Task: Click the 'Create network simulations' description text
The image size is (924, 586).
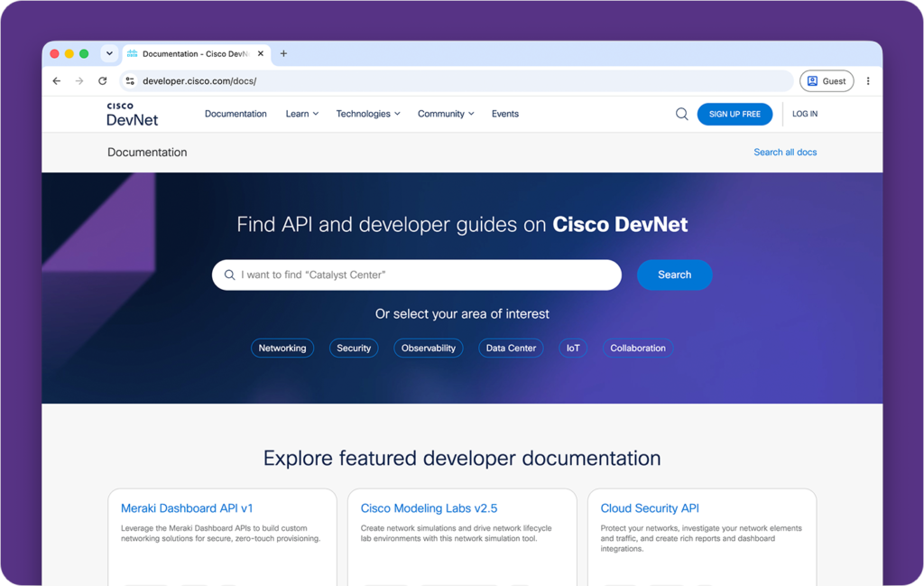Action: (x=456, y=534)
